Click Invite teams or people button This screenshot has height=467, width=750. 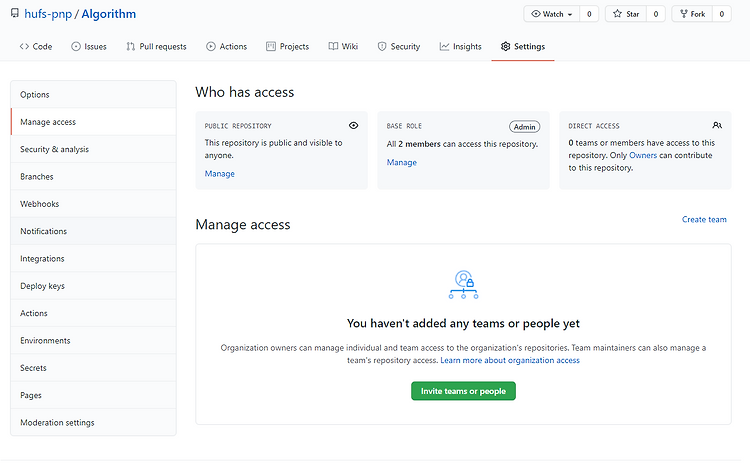(x=463, y=391)
